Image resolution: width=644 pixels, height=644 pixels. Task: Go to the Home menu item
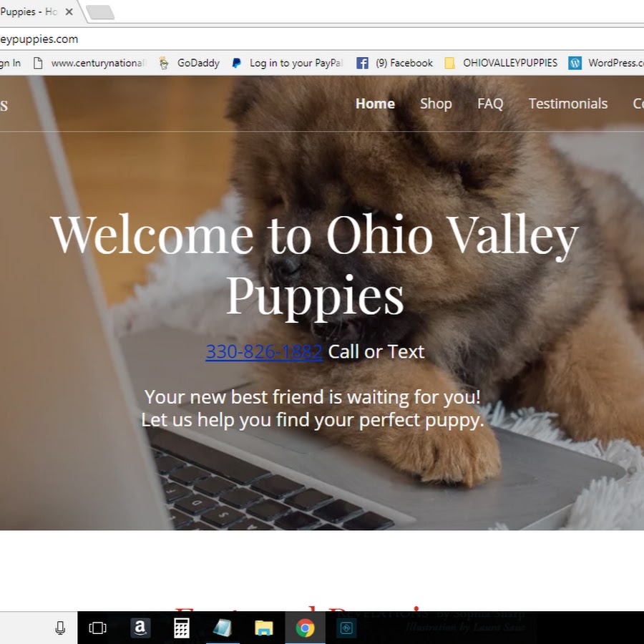pyautogui.click(x=375, y=104)
